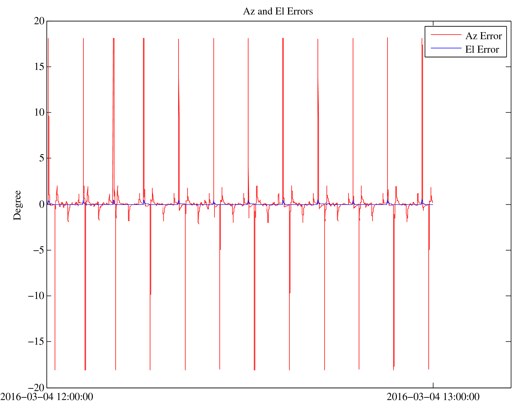
Task: Click the x-axis label '2016-03-04 12:00:00'
Action: (x=47, y=397)
